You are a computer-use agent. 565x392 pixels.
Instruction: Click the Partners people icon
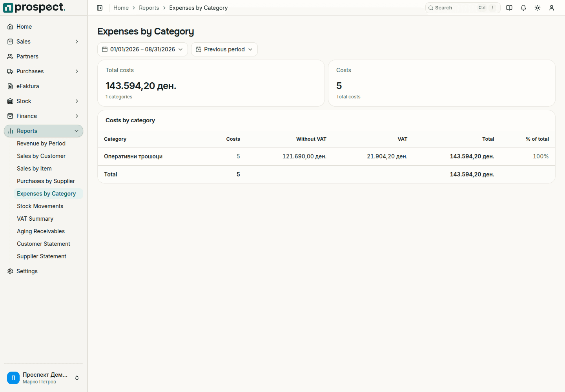pyautogui.click(x=10, y=56)
